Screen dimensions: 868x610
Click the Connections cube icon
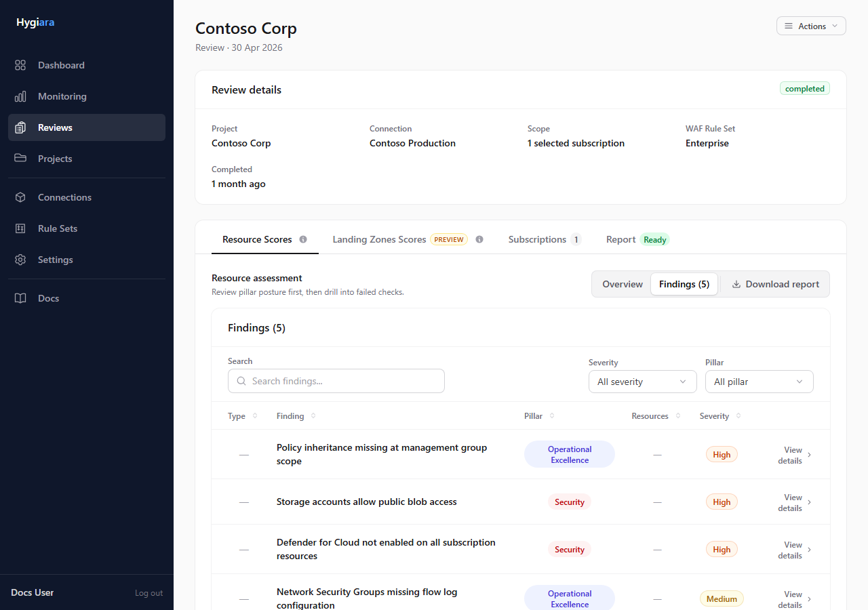click(20, 197)
